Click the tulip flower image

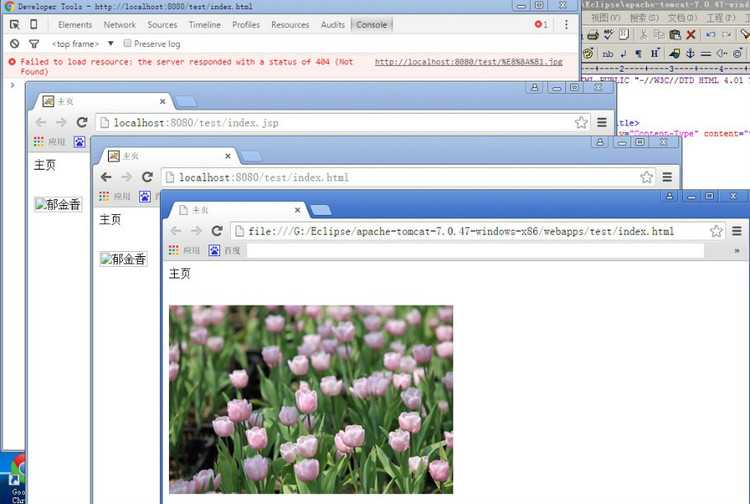click(x=311, y=399)
